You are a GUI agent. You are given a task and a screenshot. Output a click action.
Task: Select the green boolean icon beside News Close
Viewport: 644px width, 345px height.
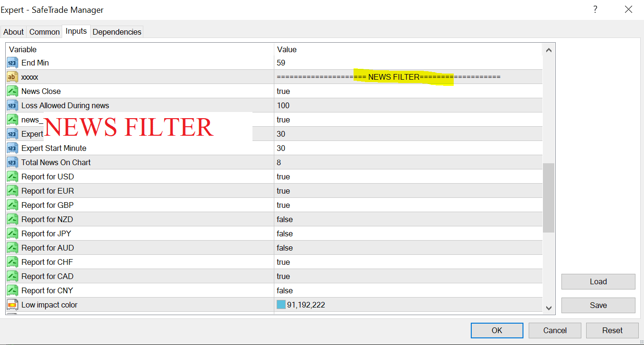click(12, 91)
